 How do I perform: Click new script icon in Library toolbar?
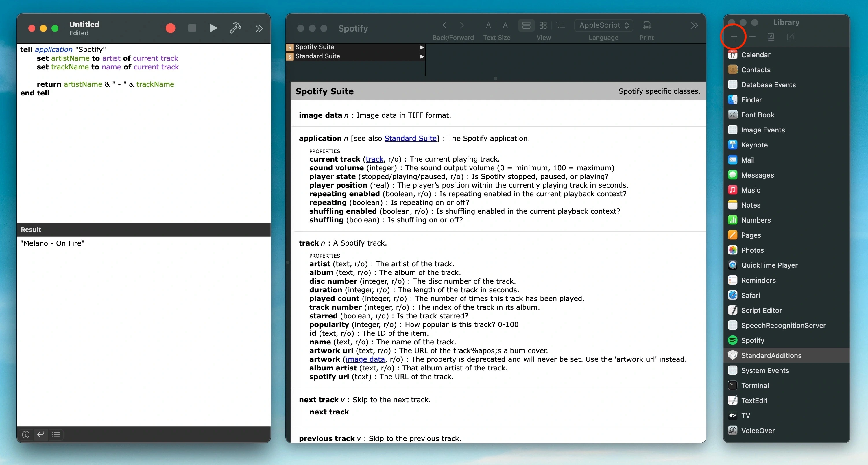[x=790, y=37]
